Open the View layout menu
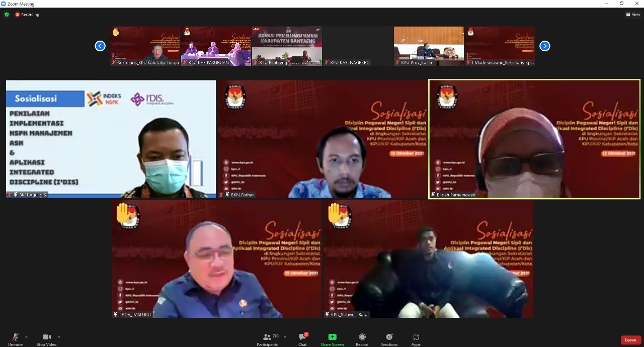 633,15
